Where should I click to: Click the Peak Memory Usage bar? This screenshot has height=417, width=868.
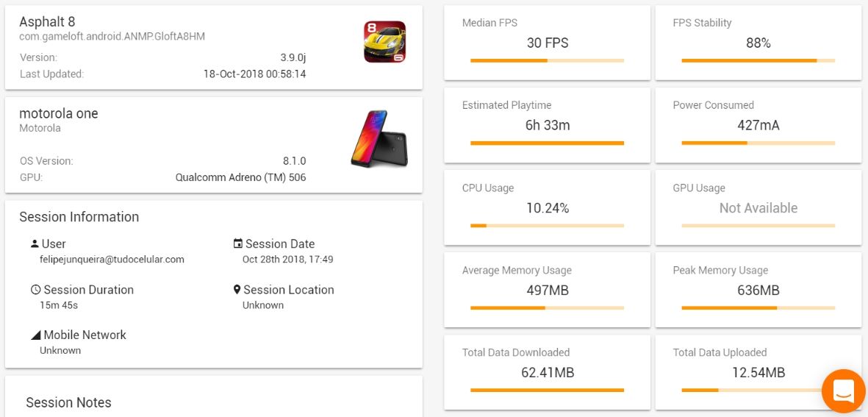point(758,307)
